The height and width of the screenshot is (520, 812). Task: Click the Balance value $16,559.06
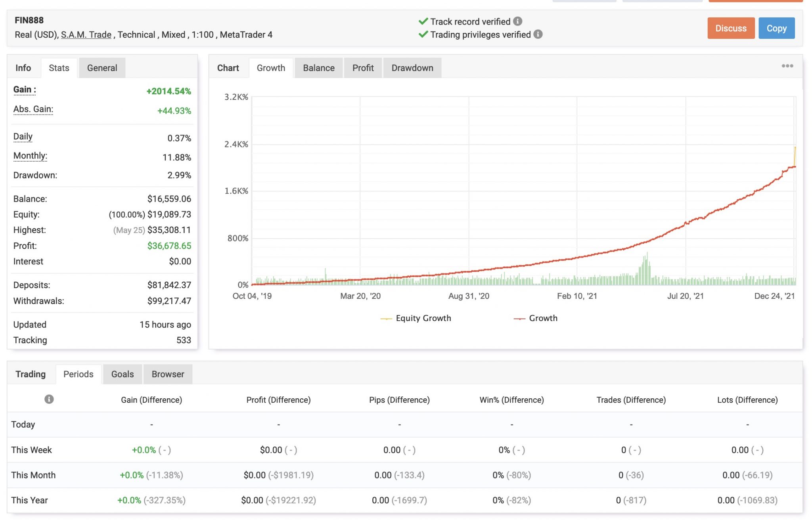[x=169, y=199]
